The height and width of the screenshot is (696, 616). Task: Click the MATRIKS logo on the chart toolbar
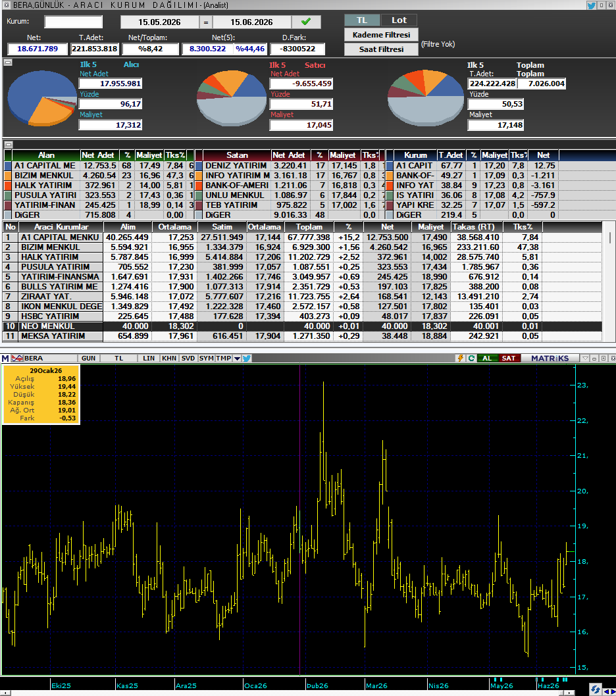pos(550,359)
